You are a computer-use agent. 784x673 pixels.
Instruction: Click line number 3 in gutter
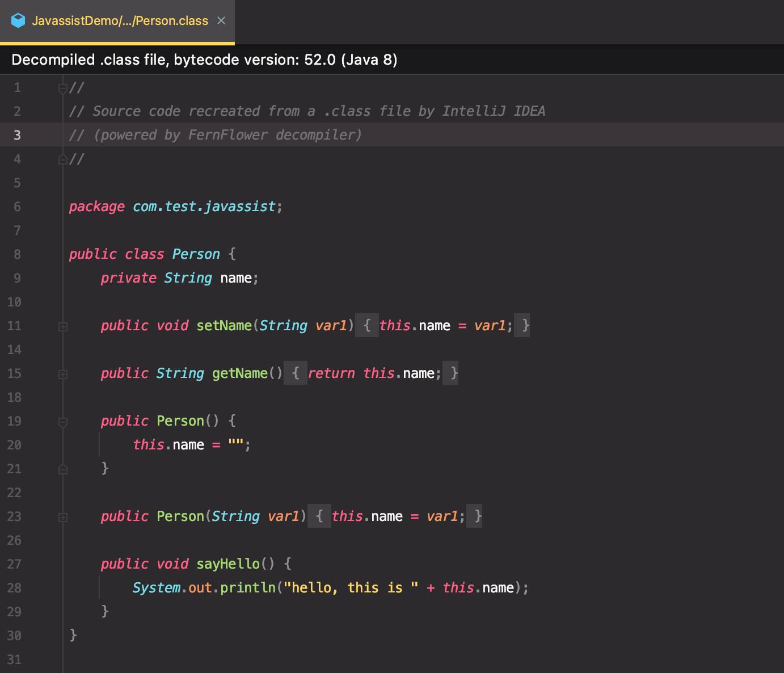(x=17, y=135)
